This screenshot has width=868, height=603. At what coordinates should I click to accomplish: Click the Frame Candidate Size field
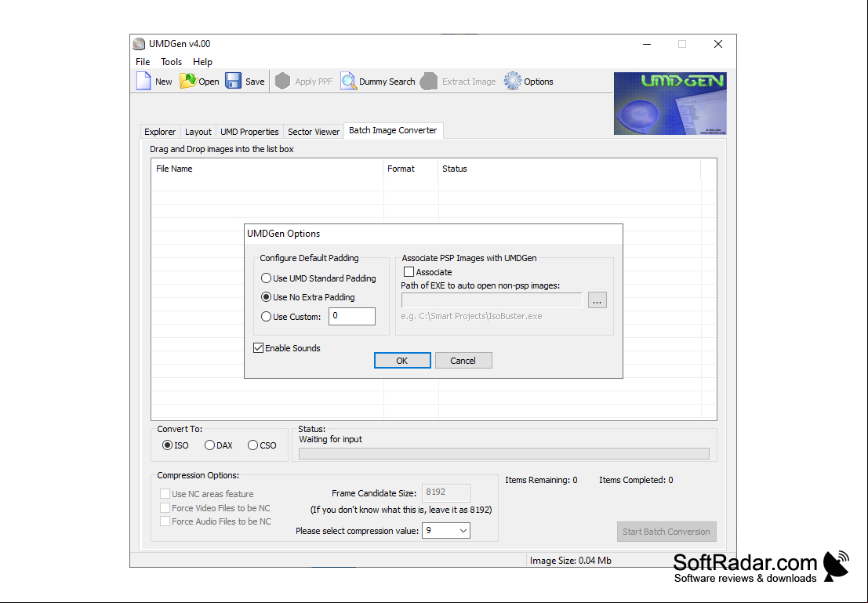(446, 492)
